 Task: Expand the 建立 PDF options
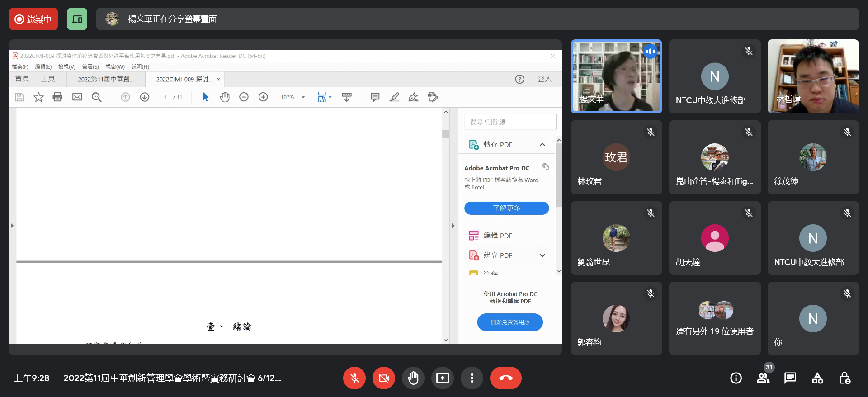542,255
